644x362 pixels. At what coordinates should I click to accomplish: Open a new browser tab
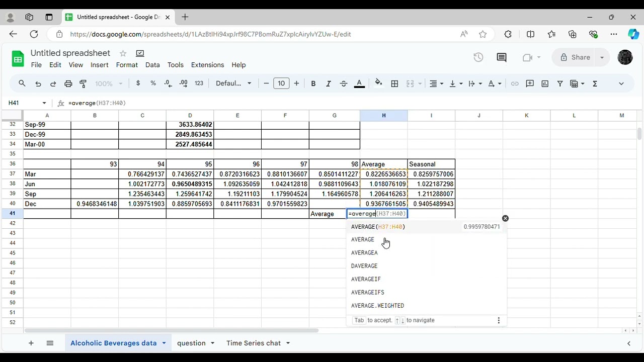pos(185,17)
